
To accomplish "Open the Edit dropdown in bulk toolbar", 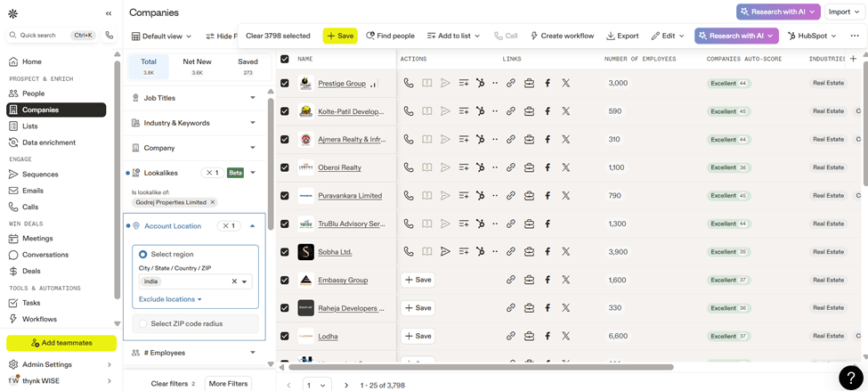I will click(x=668, y=36).
